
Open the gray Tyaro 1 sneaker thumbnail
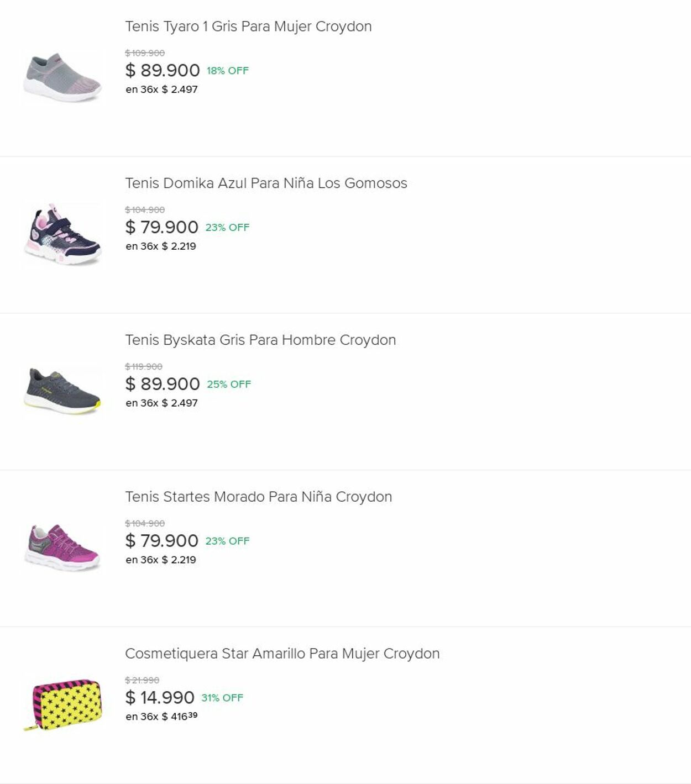point(62,78)
